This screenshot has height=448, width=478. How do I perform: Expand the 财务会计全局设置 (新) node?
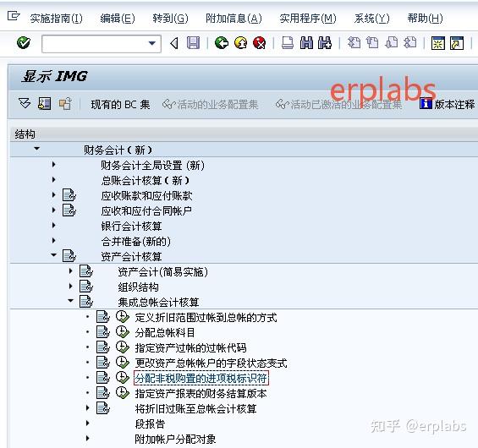(x=53, y=165)
